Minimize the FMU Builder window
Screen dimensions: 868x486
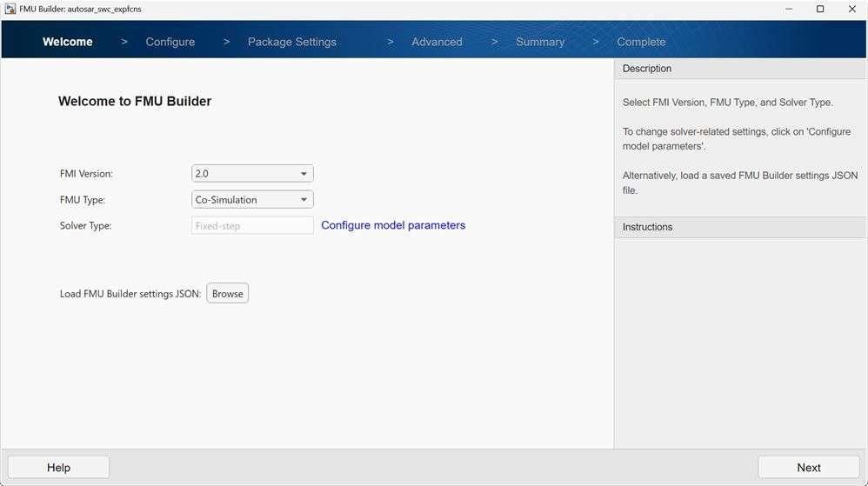pos(780,9)
